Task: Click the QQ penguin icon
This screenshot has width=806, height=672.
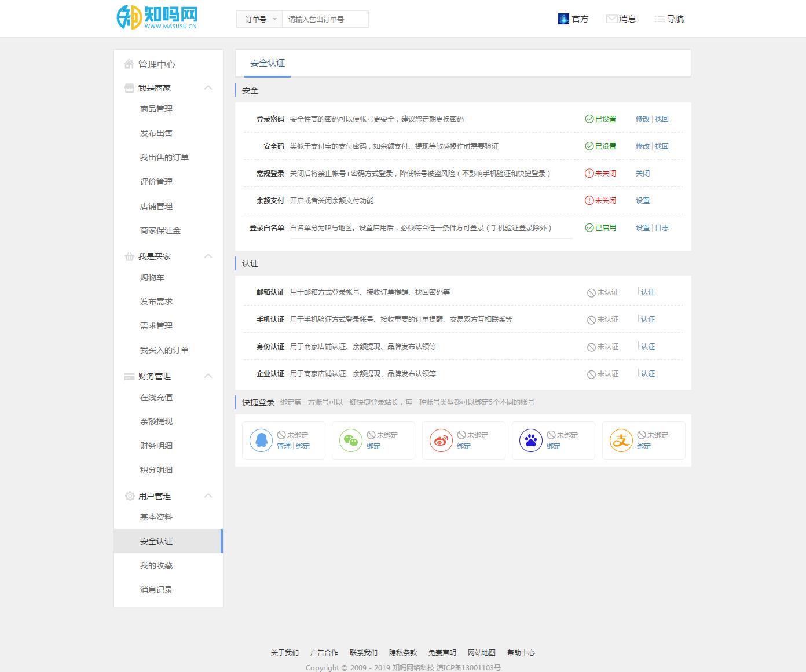Action: pyautogui.click(x=261, y=440)
